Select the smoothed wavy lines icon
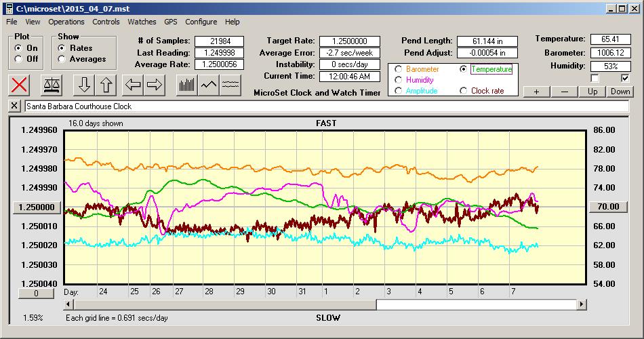 coord(230,85)
